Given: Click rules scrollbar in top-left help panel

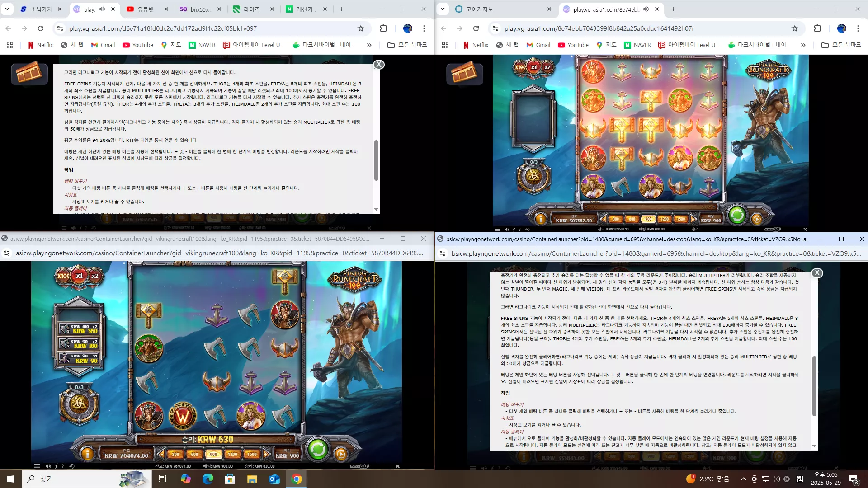Looking at the screenshot, I should click(376, 160).
